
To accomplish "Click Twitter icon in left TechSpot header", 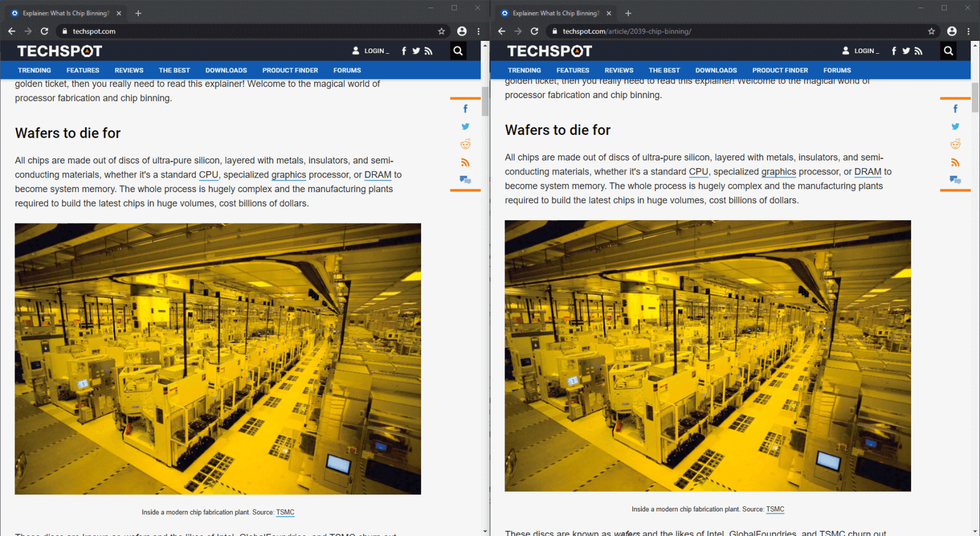I will point(416,51).
